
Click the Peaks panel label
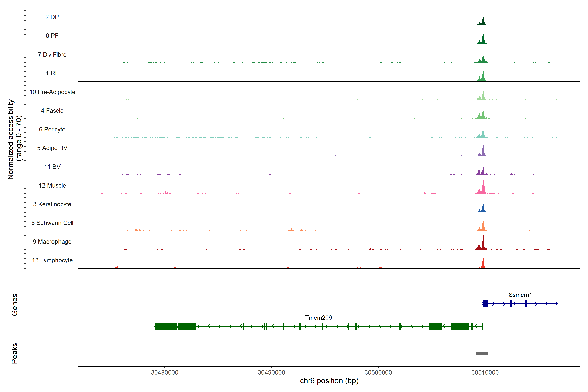(x=15, y=353)
